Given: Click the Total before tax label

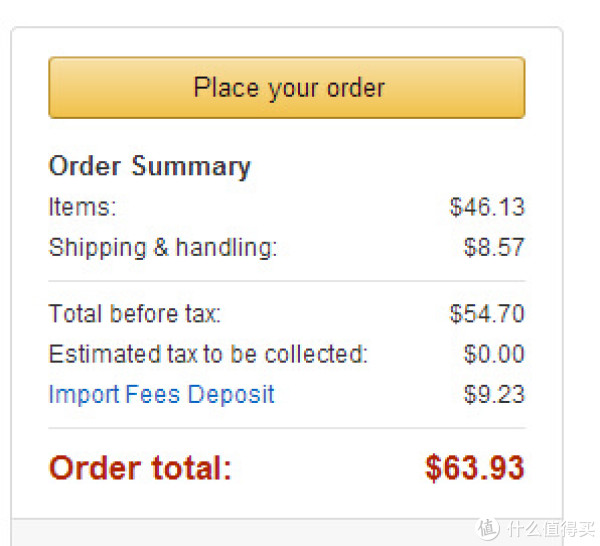Looking at the screenshot, I should click(135, 314).
